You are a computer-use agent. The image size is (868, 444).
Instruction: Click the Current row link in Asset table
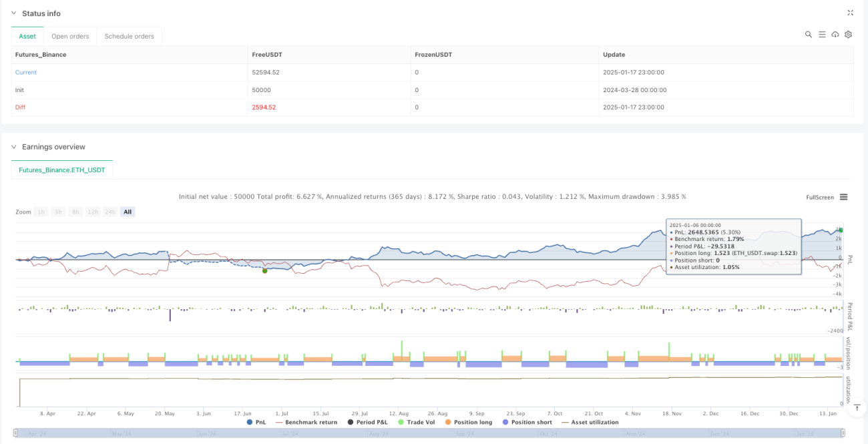26,72
